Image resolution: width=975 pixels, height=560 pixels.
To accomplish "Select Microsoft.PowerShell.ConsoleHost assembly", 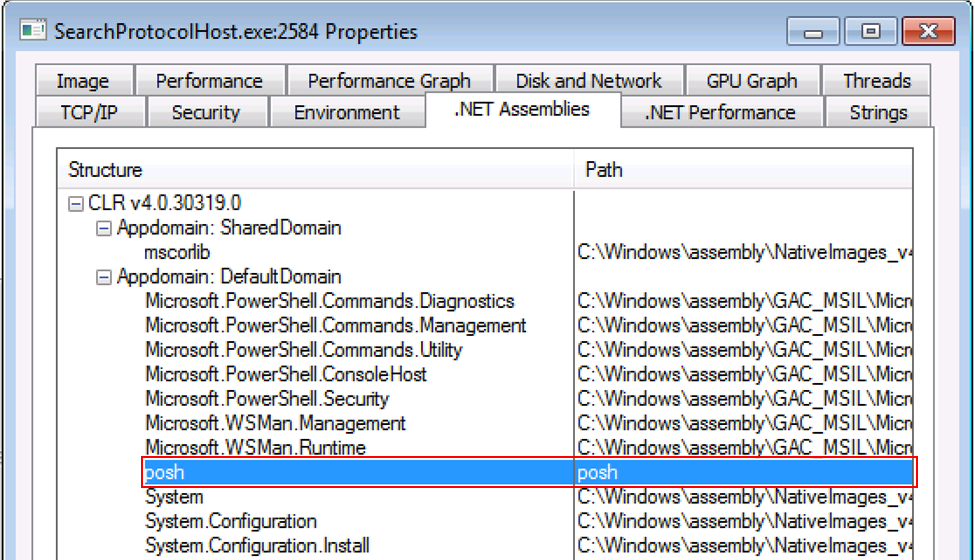I will pyautogui.click(x=285, y=375).
